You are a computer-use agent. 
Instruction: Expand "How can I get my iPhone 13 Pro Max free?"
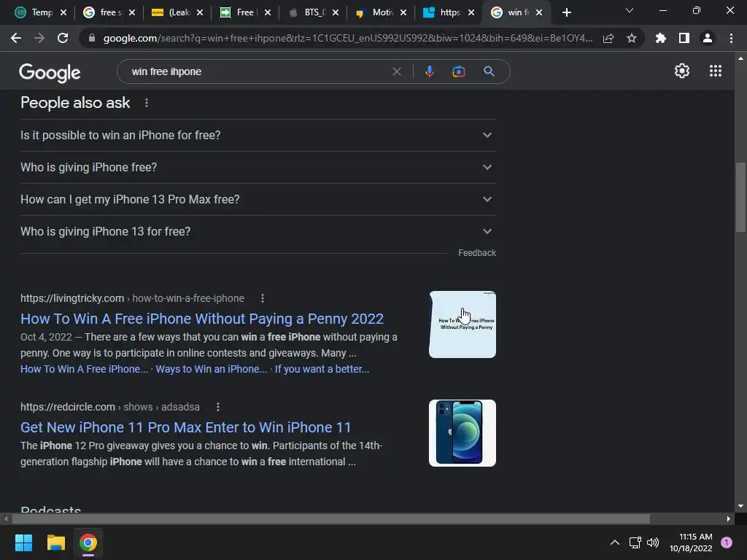coord(258,199)
